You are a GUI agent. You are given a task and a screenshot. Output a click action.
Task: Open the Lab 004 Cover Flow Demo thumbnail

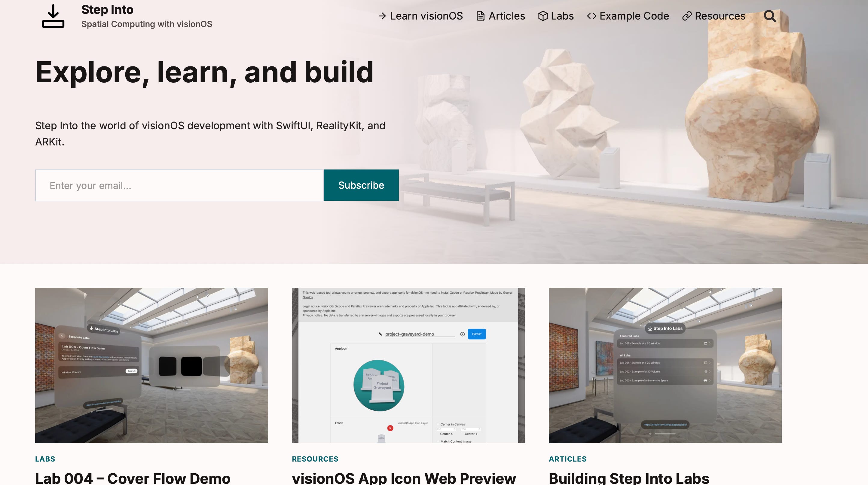(x=151, y=365)
